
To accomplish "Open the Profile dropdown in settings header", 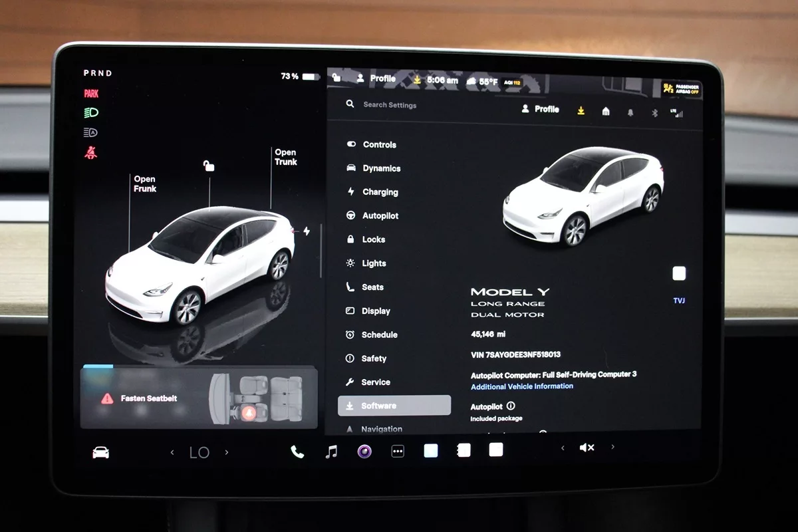I will coord(540,109).
